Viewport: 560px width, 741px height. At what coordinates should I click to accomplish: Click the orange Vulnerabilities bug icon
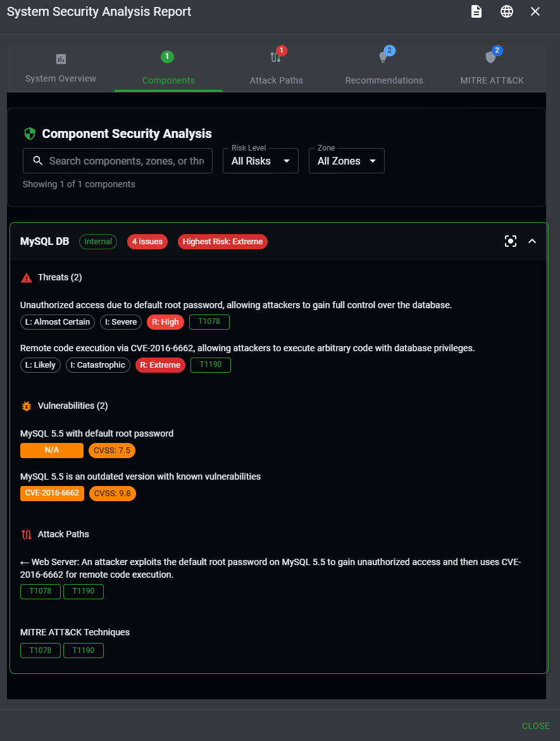pos(26,406)
